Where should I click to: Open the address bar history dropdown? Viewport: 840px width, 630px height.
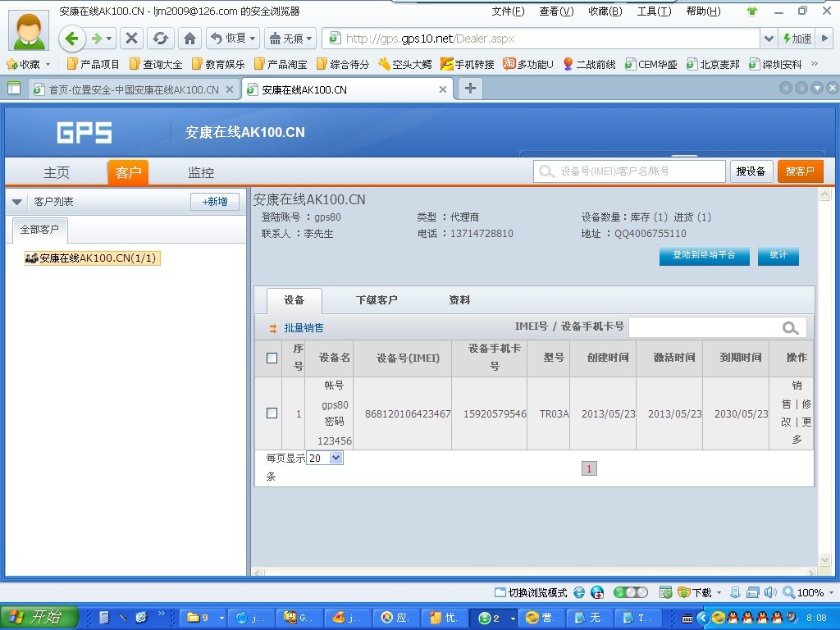(769, 39)
